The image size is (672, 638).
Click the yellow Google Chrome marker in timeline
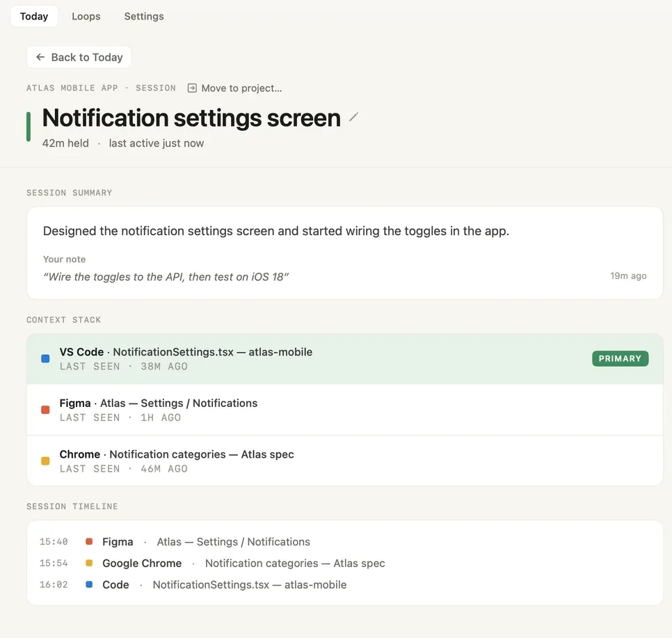point(89,563)
